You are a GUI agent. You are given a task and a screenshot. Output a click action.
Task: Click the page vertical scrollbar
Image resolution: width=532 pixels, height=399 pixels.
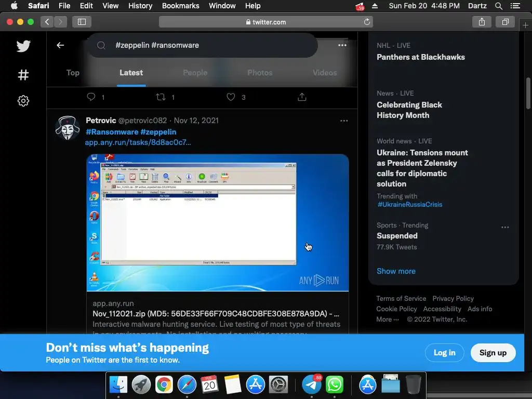tap(528, 94)
